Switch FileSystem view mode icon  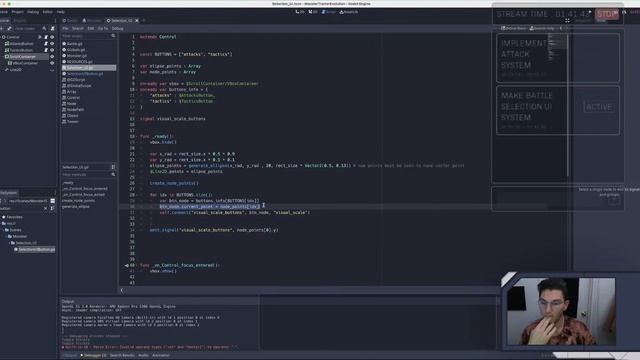point(53,201)
